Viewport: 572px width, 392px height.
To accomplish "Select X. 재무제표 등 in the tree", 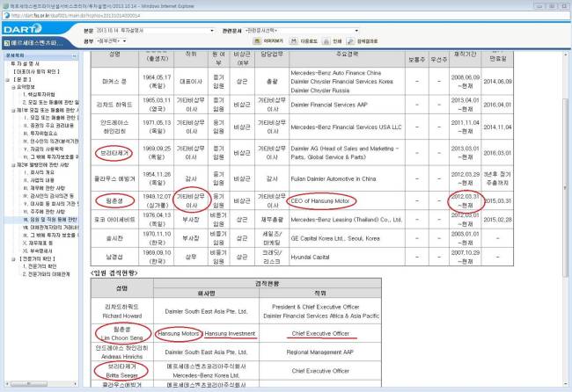I will (38, 243).
